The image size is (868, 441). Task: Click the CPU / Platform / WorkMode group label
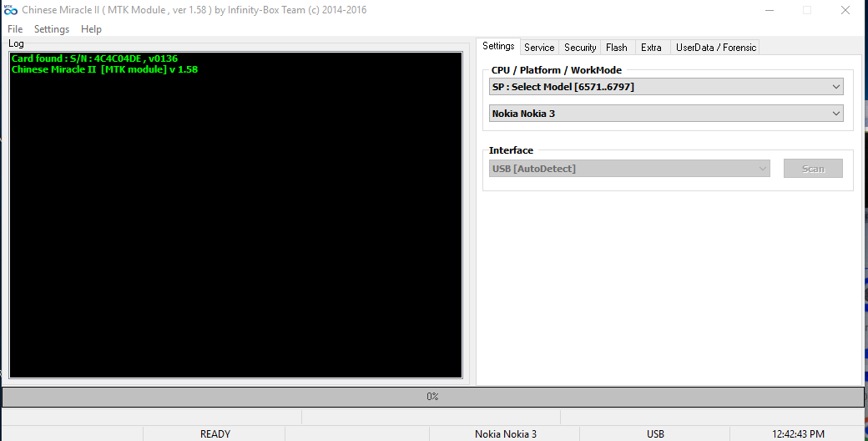(557, 70)
